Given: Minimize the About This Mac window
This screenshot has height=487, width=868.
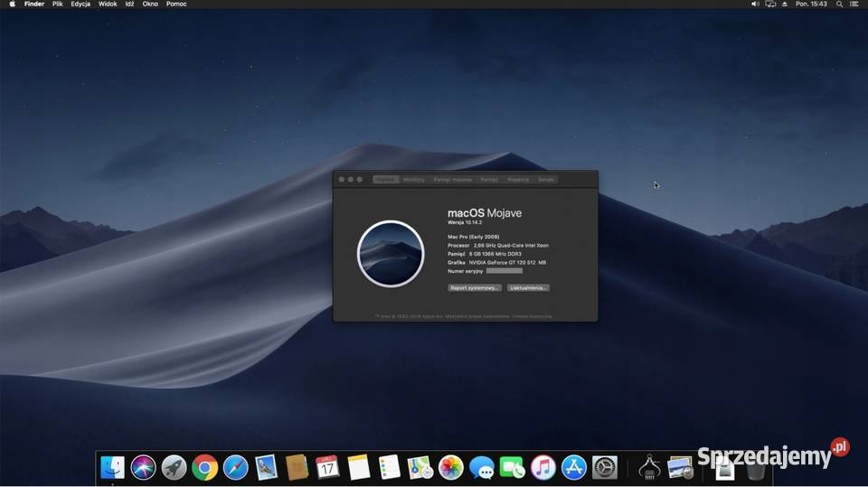Looking at the screenshot, I should 351,179.
